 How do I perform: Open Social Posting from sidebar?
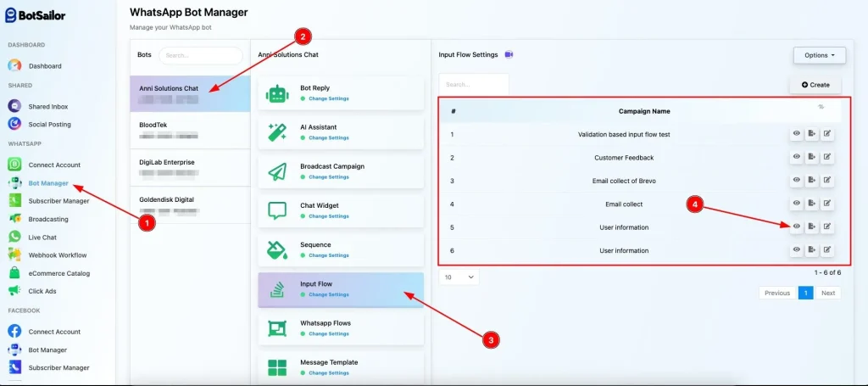[49, 124]
